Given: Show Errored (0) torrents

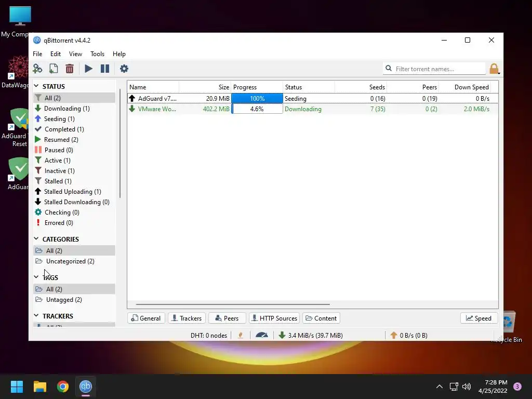Looking at the screenshot, I should [x=59, y=223].
